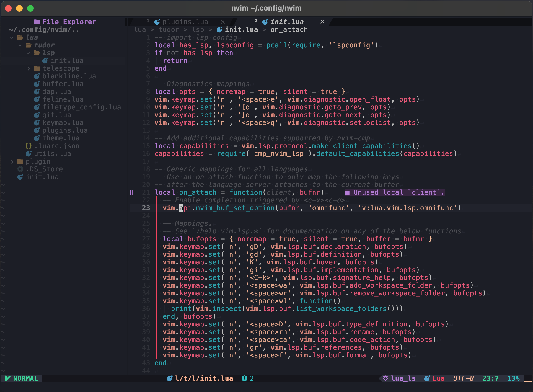Click the 13% scroll percentage indicator
The image size is (533, 392).
click(513, 378)
